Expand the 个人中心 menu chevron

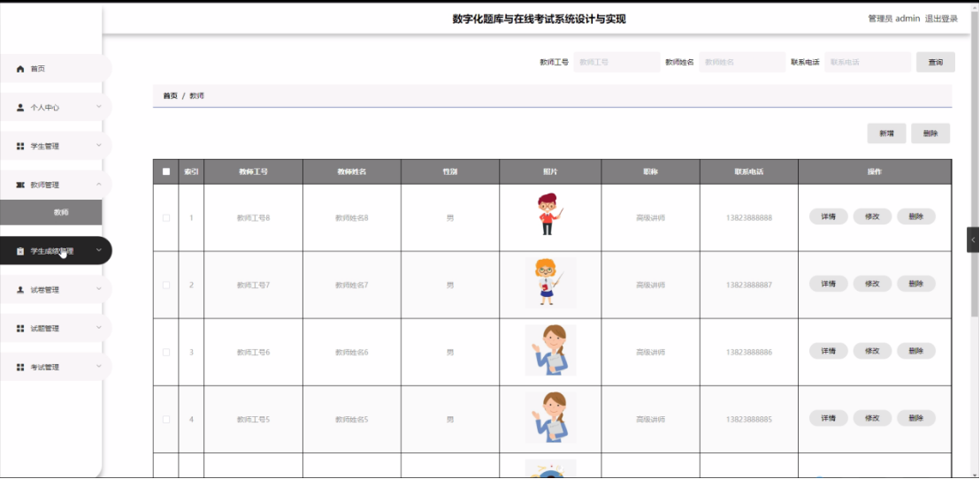[x=99, y=107]
